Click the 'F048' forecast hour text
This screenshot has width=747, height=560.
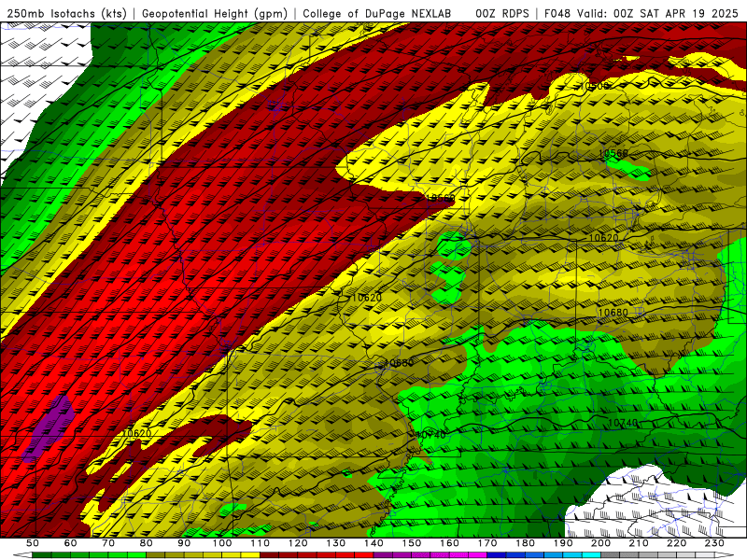point(557,14)
